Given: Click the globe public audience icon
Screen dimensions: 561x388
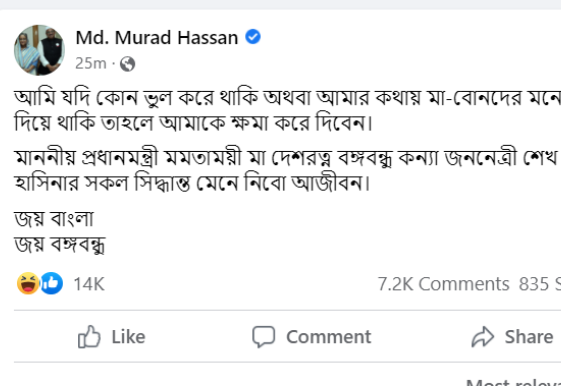Looking at the screenshot, I should click(127, 64).
